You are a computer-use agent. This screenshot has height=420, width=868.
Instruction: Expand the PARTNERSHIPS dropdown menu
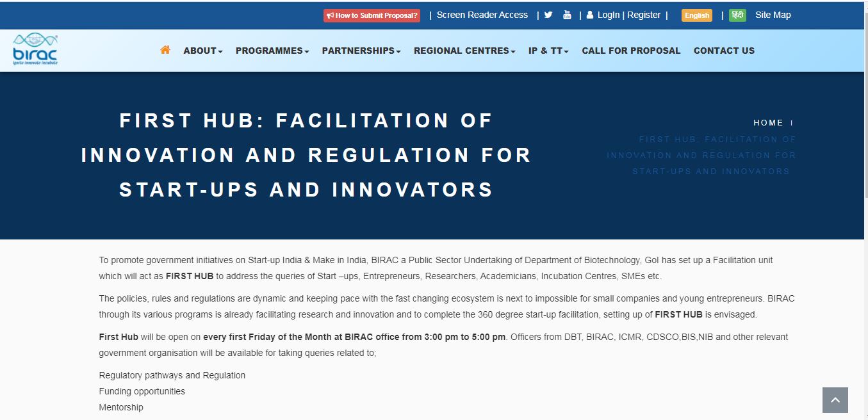tap(361, 51)
